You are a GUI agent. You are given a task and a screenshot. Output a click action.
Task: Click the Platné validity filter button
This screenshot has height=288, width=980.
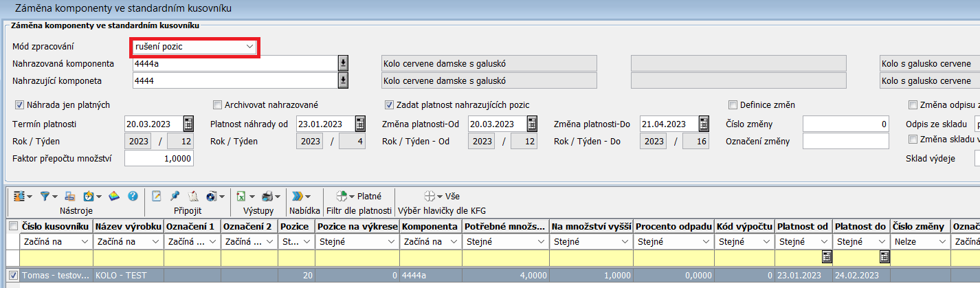[359, 196]
